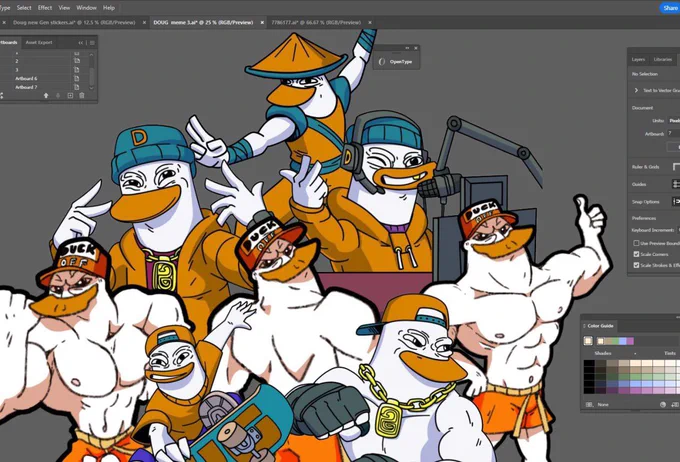This screenshot has width=680, height=462.
Task: Open artboard options icon for row 3
Action: pyautogui.click(x=77, y=70)
